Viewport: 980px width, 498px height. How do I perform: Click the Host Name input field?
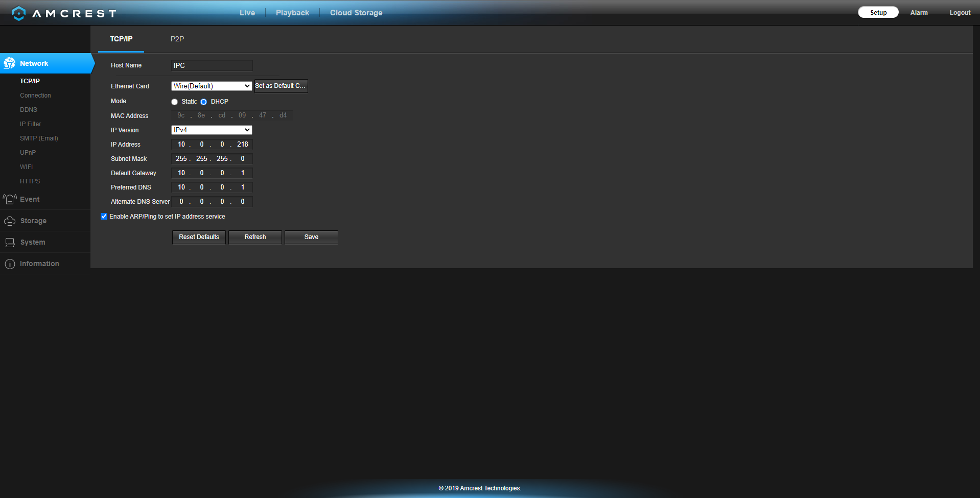(212, 65)
